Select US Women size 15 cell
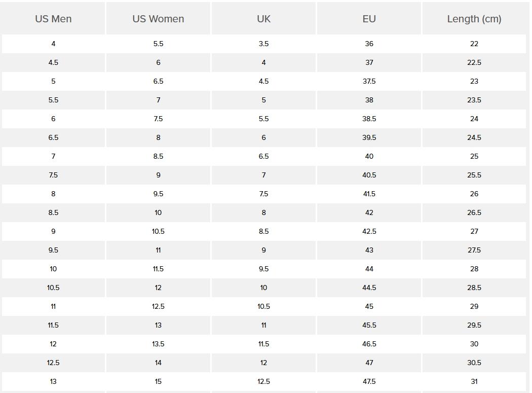This screenshot has height=393, width=532. click(x=158, y=381)
